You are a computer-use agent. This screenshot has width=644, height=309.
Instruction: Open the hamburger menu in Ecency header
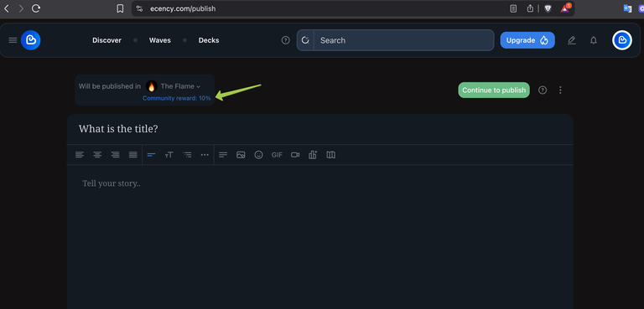point(13,40)
